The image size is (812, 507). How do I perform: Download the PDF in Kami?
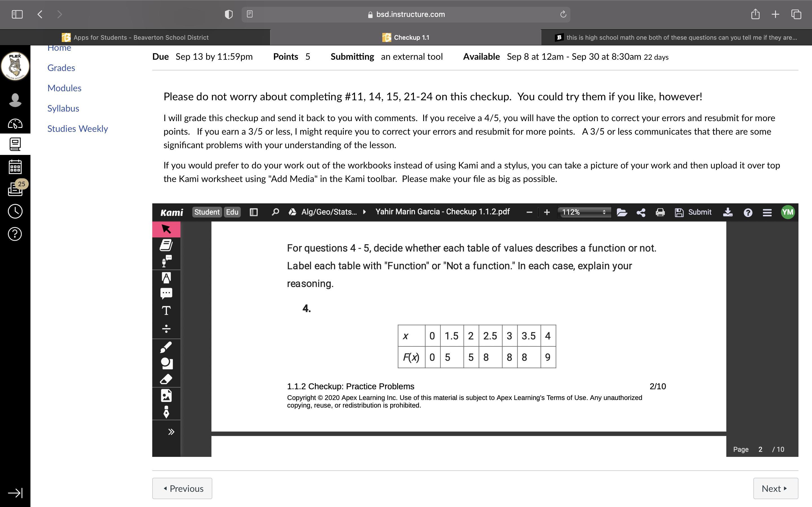coord(727,212)
